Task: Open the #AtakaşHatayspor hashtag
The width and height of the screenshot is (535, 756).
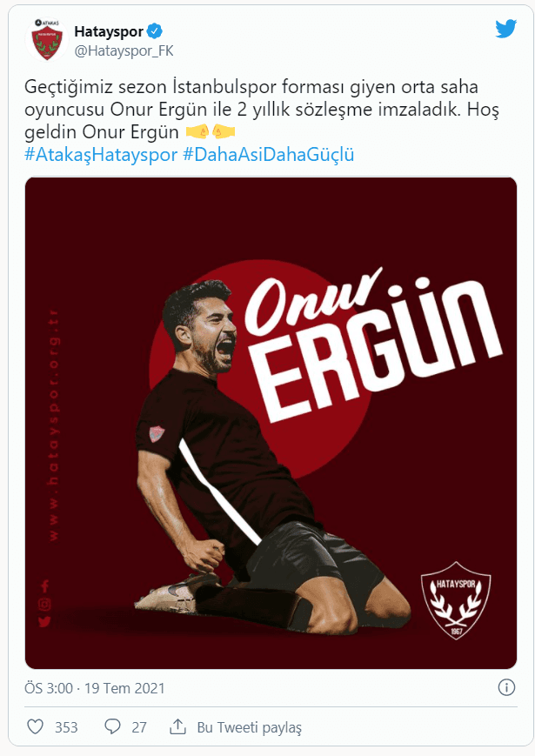Action: 101,155
